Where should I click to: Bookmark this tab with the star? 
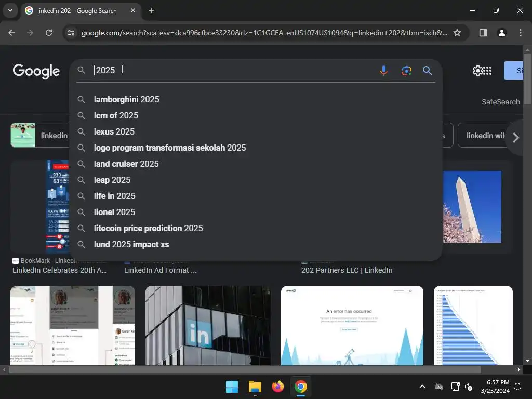[457, 33]
